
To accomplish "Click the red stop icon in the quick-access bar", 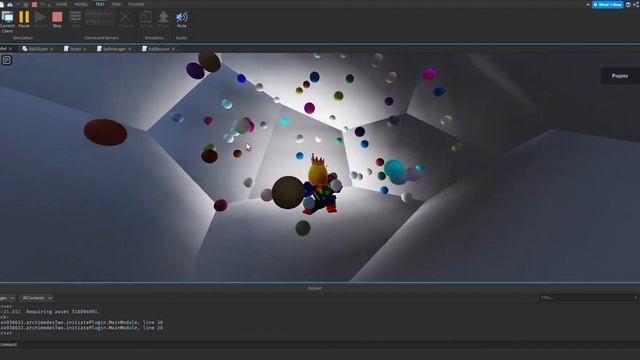I will click(x=34, y=4).
